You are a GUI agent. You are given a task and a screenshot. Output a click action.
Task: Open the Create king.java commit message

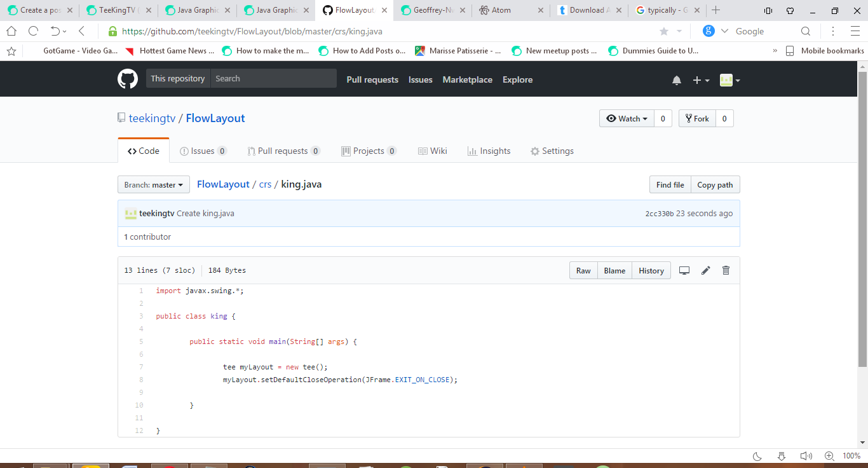(205, 214)
